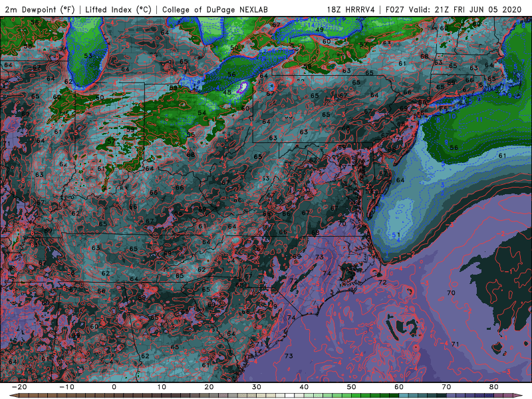Viewport: 532px width, 399px height.
Task: Click the "F027" forecast hour label
Action: [x=395, y=9]
